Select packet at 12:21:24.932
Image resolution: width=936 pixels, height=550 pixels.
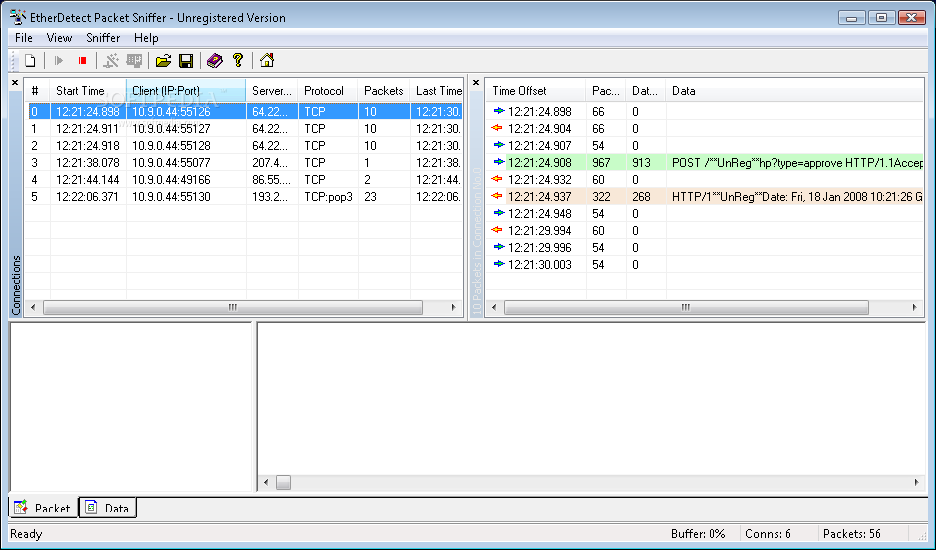pos(705,180)
